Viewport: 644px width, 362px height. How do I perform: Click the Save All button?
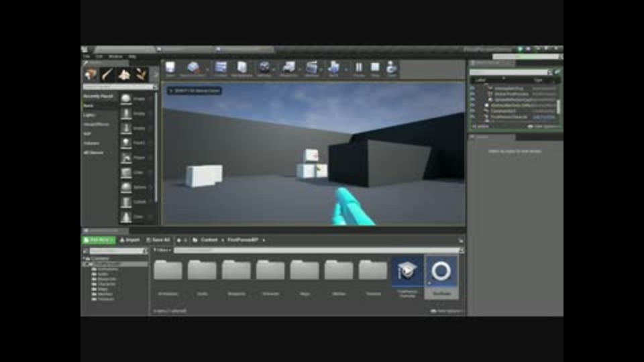tap(158, 240)
